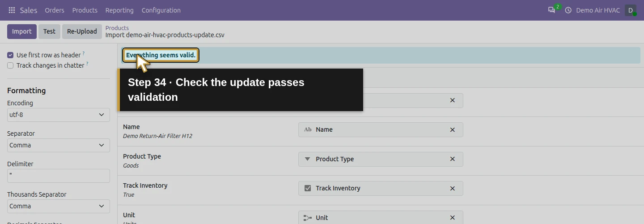Click the Import button
Viewport: 644px width, 224px height.
22,31
